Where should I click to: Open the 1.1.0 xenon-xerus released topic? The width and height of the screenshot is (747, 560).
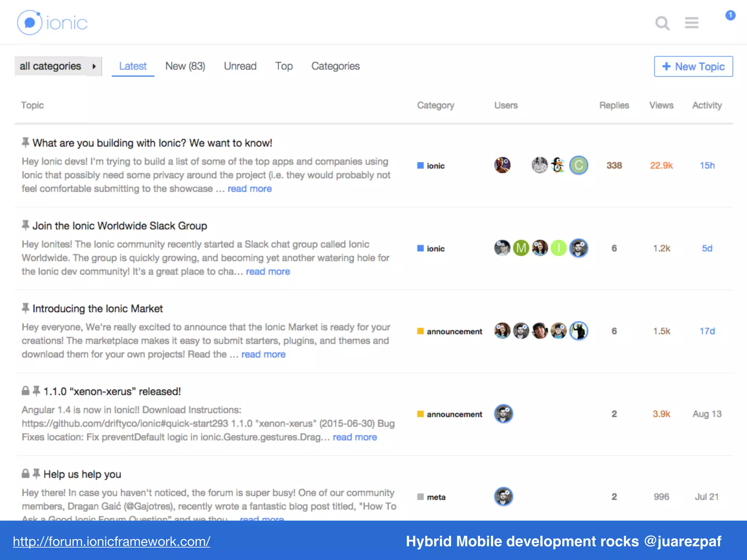pyautogui.click(x=112, y=391)
